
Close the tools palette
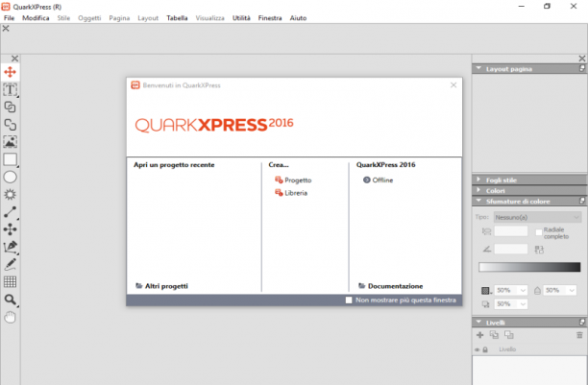[x=14, y=59]
